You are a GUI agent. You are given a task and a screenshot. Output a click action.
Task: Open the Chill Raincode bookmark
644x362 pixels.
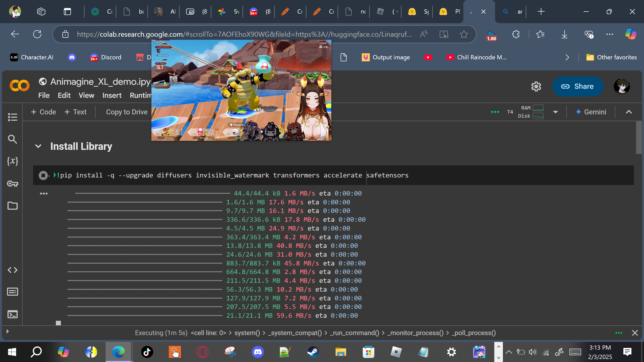tap(476, 57)
